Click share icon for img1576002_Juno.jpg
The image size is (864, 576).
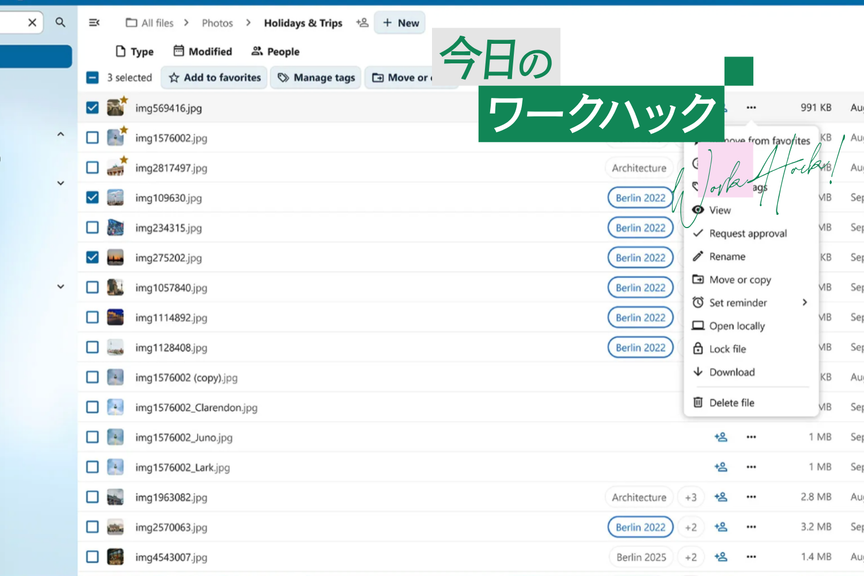point(720,437)
